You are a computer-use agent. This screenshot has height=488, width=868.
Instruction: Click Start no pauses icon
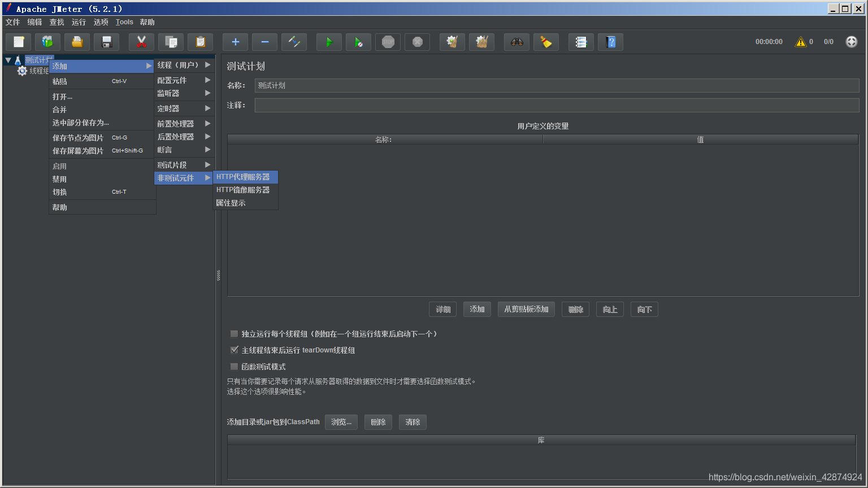[x=358, y=42]
